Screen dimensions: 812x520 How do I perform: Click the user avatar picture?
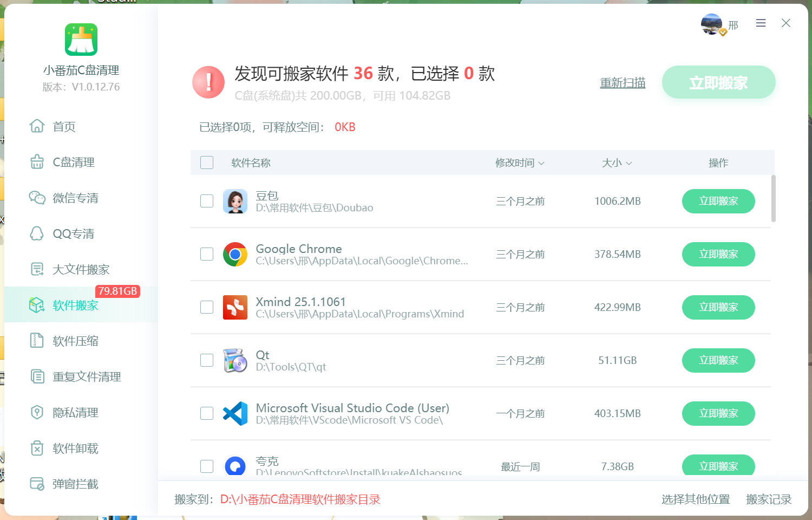[x=712, y=24]
